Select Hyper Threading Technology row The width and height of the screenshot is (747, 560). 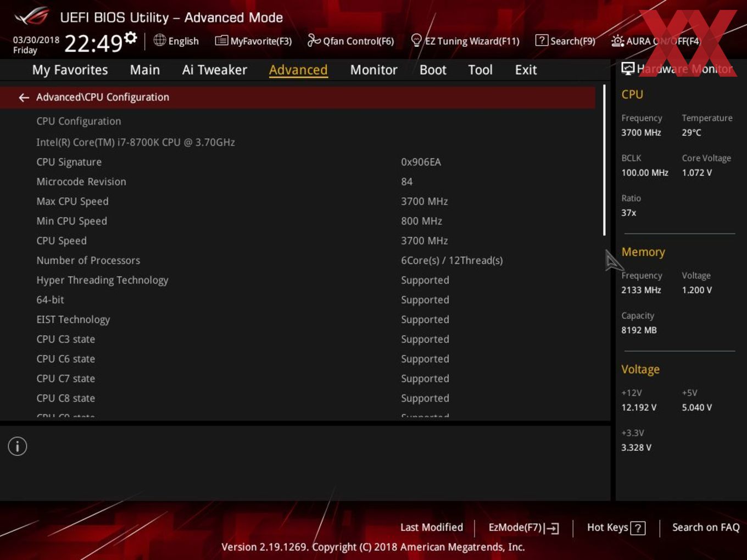tap(297, 281)
